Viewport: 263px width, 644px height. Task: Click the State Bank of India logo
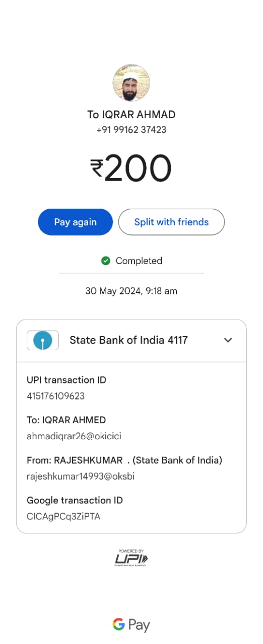click(43, 340)
